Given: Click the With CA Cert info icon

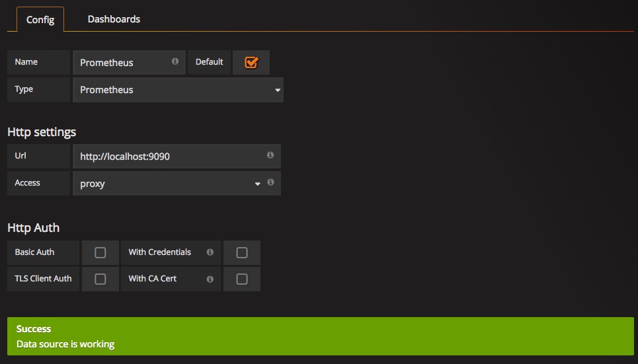Looking at the screenshot, I should click(210, 279).
